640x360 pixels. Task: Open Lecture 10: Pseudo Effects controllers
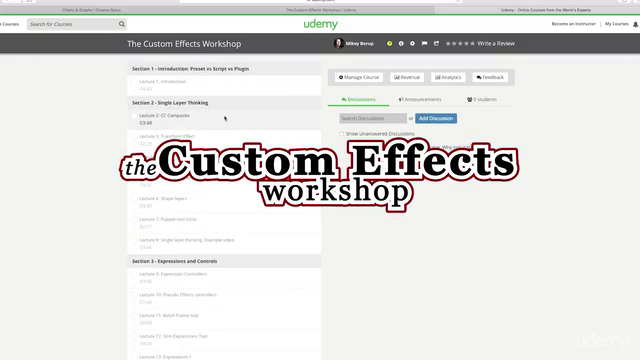224,298
